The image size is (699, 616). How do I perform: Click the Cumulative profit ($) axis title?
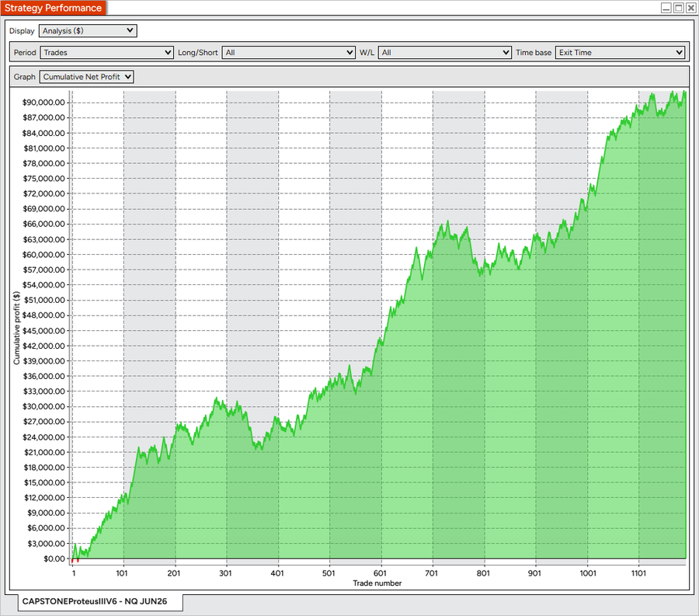click(16, 328)
